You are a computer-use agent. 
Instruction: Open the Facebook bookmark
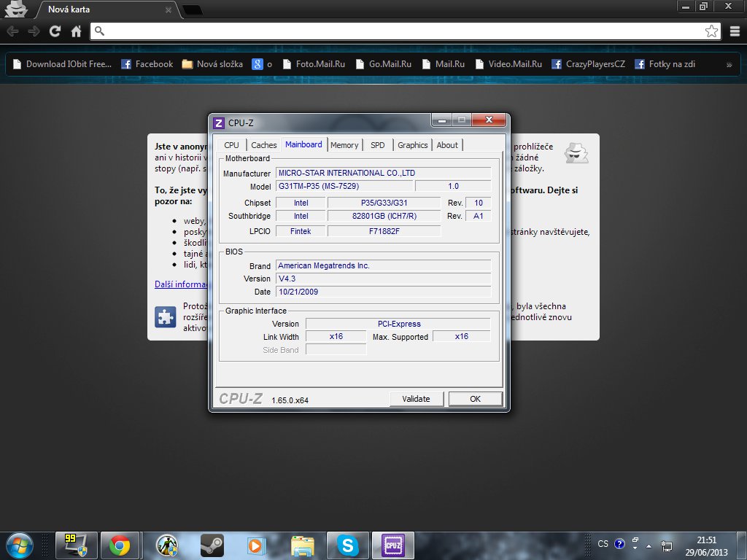(x=147, y=64)
